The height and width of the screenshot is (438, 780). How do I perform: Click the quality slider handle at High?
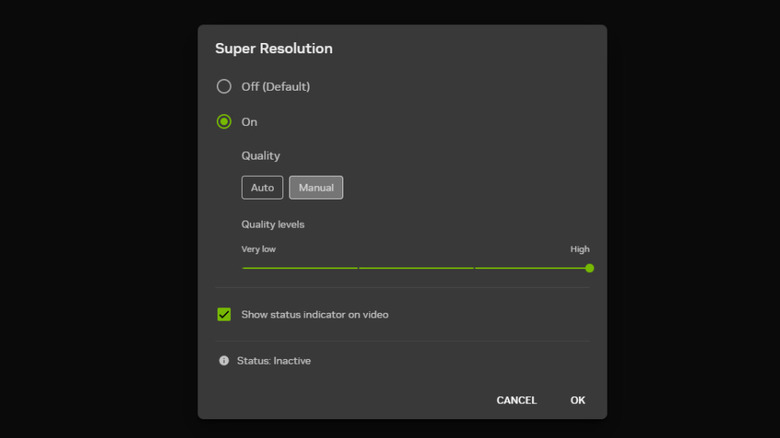pos(590,268)
